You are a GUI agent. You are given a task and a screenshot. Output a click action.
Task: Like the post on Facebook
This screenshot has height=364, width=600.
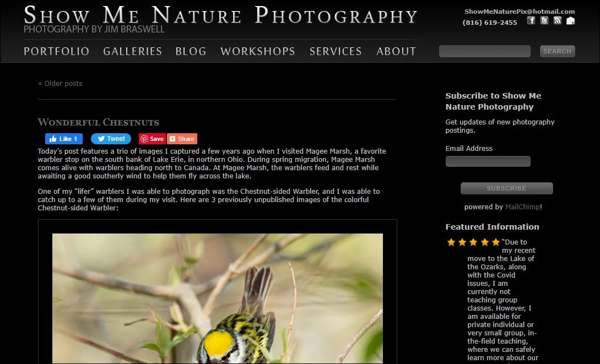click(63, 138)
